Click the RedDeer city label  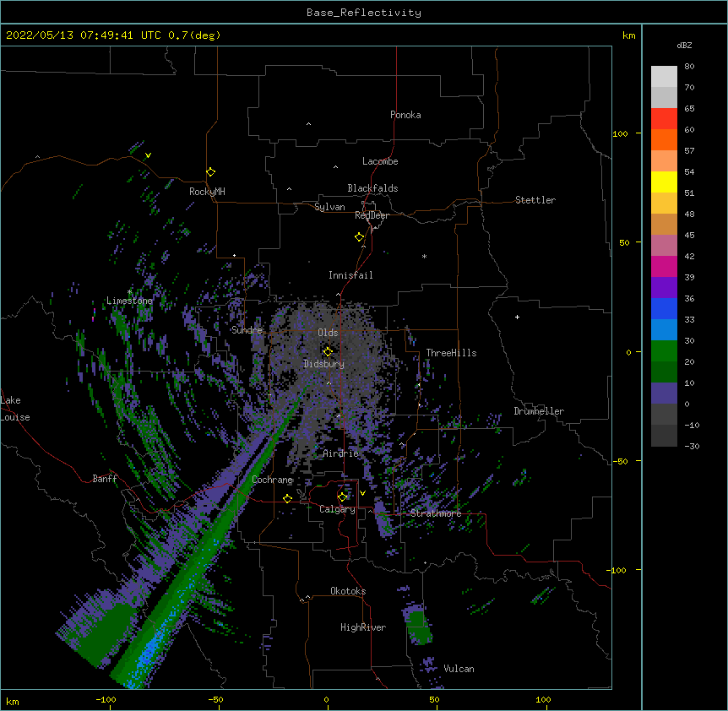(x=372, y=215)
